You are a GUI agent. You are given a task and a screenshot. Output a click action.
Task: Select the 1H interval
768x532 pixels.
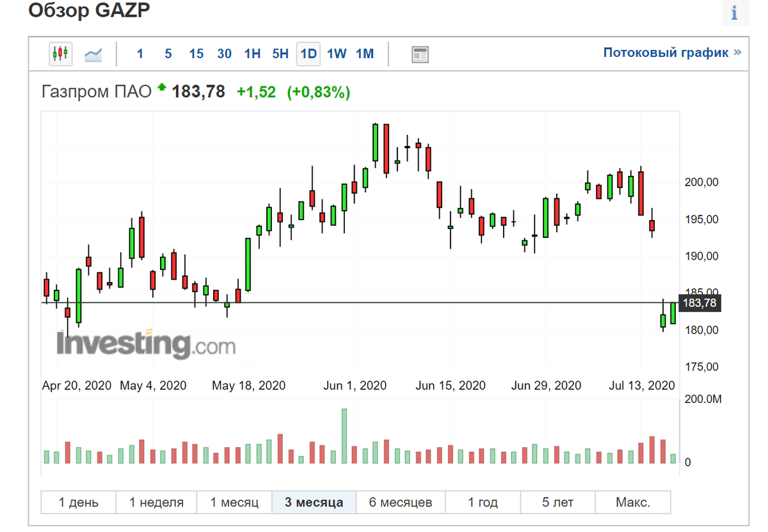(x=252, y=54)
